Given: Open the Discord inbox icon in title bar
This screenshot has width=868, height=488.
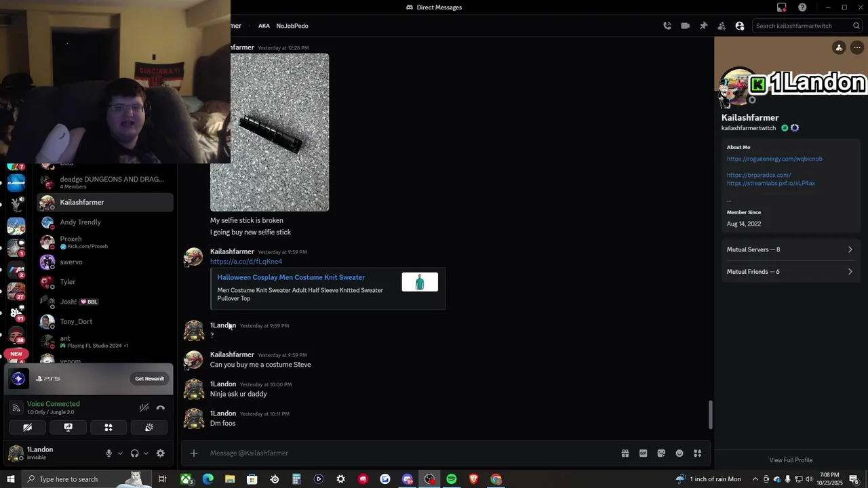Looking at the screenshot, I should pos(782,7).
